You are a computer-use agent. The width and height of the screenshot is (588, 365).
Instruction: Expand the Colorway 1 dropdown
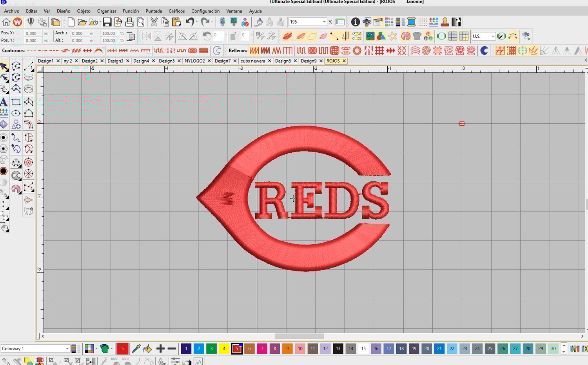[67, 349]
